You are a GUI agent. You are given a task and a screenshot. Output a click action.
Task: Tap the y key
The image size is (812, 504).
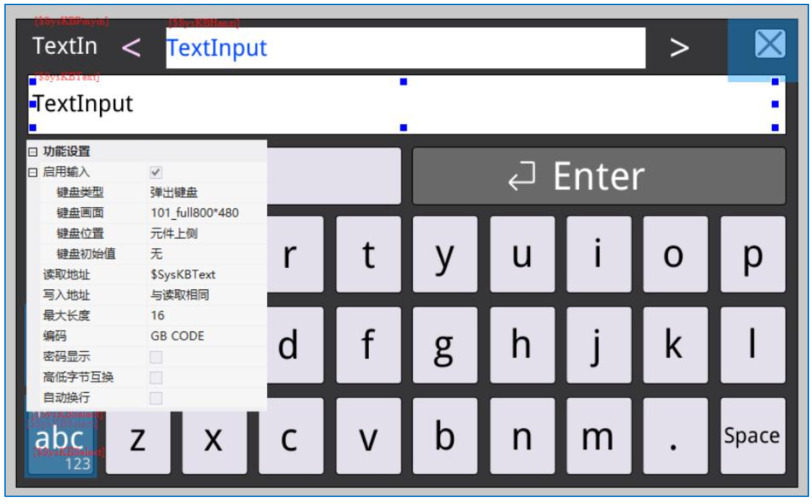tap(445, 255)
